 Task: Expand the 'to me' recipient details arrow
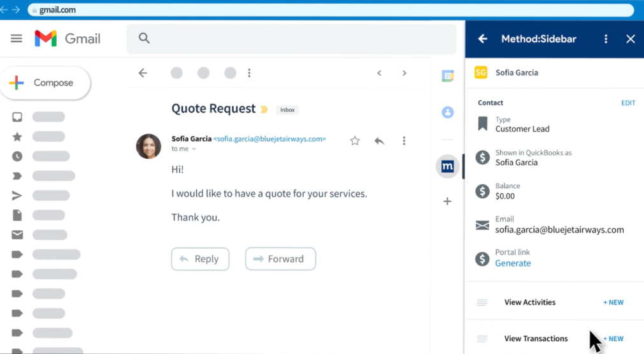194,149
